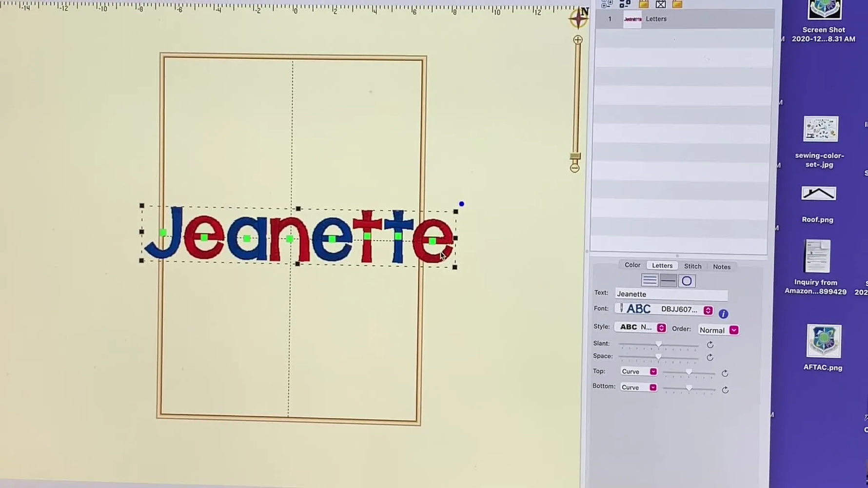This screenshot has width=868, height=488.
Task: Reset the Space value
Action: (x=710, y=357)
